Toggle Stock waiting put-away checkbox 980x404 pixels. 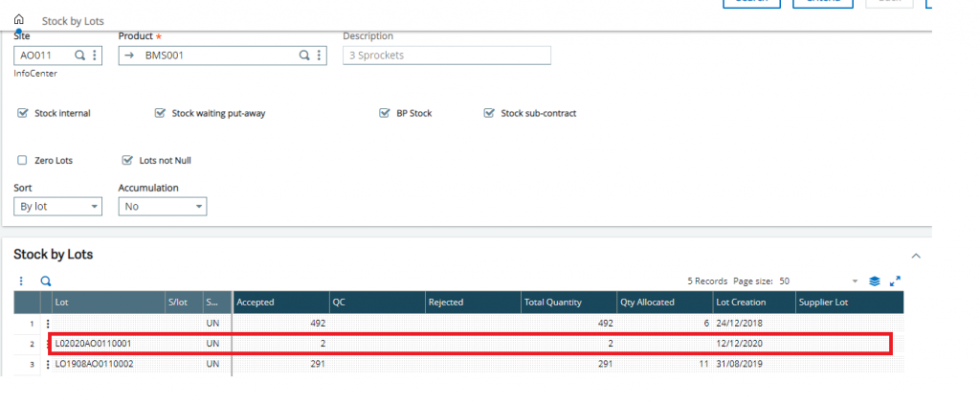coord(160,113)
